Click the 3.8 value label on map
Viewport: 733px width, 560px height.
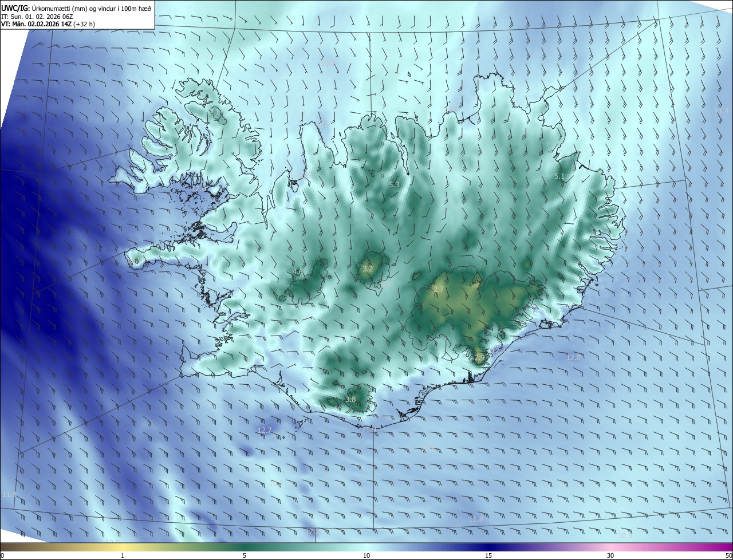(350, 399)
